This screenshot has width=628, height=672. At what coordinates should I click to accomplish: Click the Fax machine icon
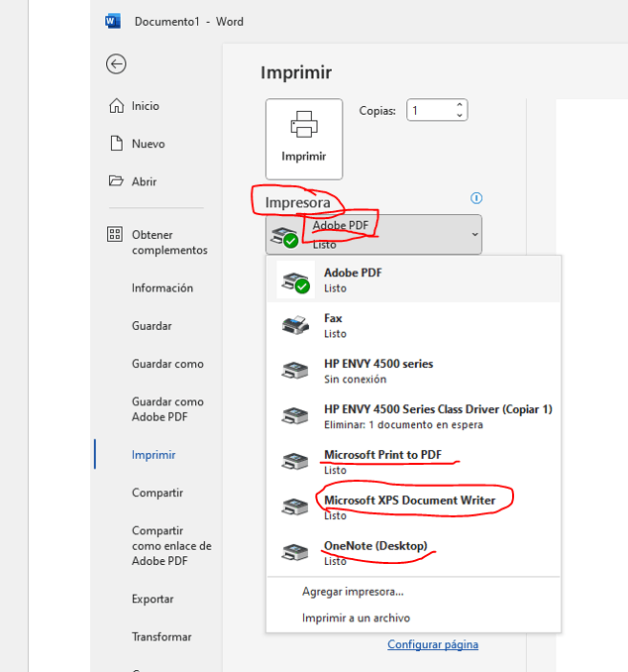coord(295,325)
